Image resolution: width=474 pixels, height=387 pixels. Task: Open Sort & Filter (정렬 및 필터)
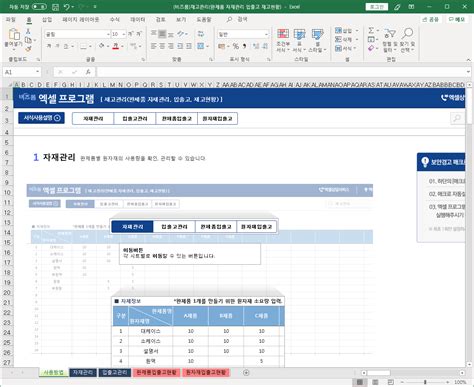(x=390, y=40)
